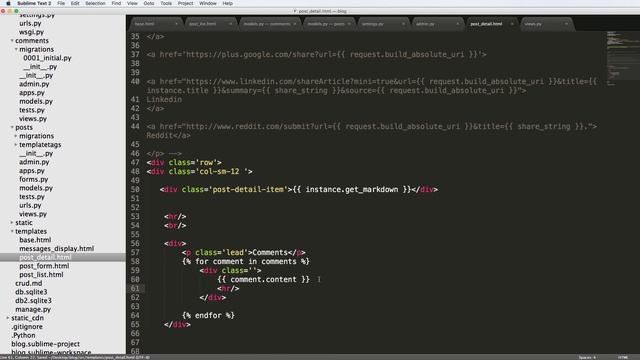Place cursor on '{% endfor %}' line

click(x=208, y=316)
